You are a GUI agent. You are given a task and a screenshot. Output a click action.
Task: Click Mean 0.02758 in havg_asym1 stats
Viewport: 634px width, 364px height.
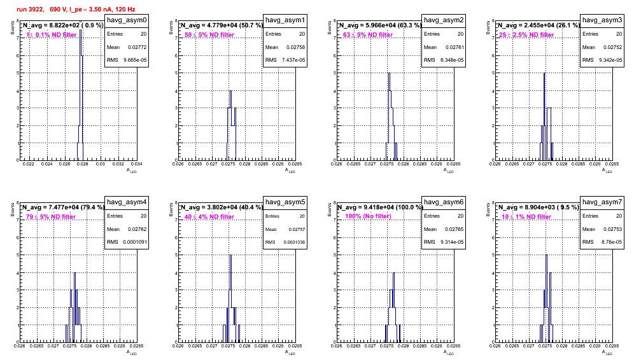click(285, 47)
